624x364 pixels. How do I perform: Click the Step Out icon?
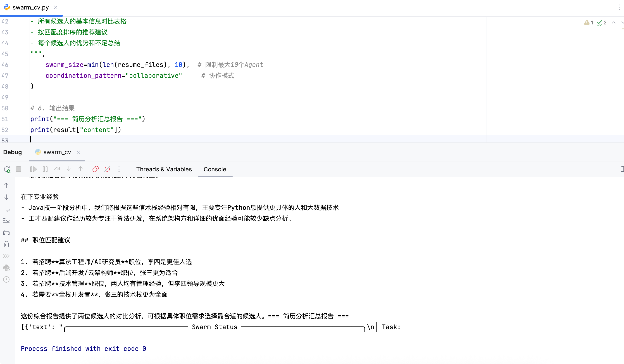[81, 169]
